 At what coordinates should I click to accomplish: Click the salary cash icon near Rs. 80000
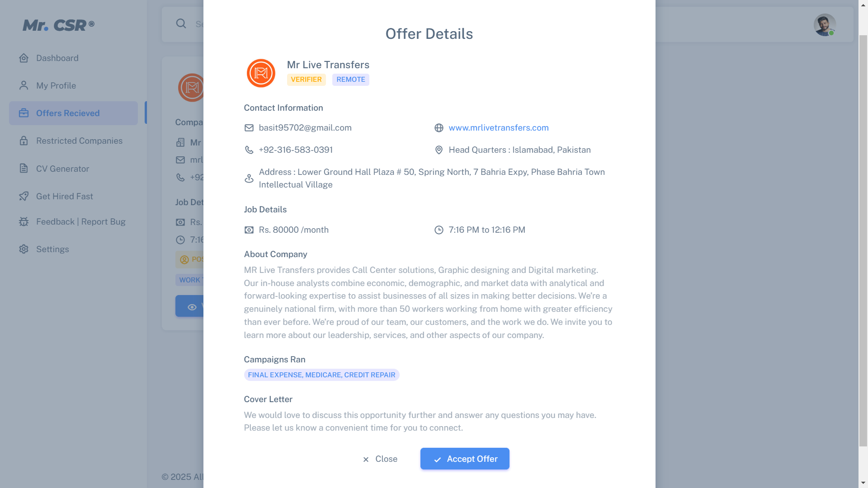pyautogui.click(x=249, y=230)
